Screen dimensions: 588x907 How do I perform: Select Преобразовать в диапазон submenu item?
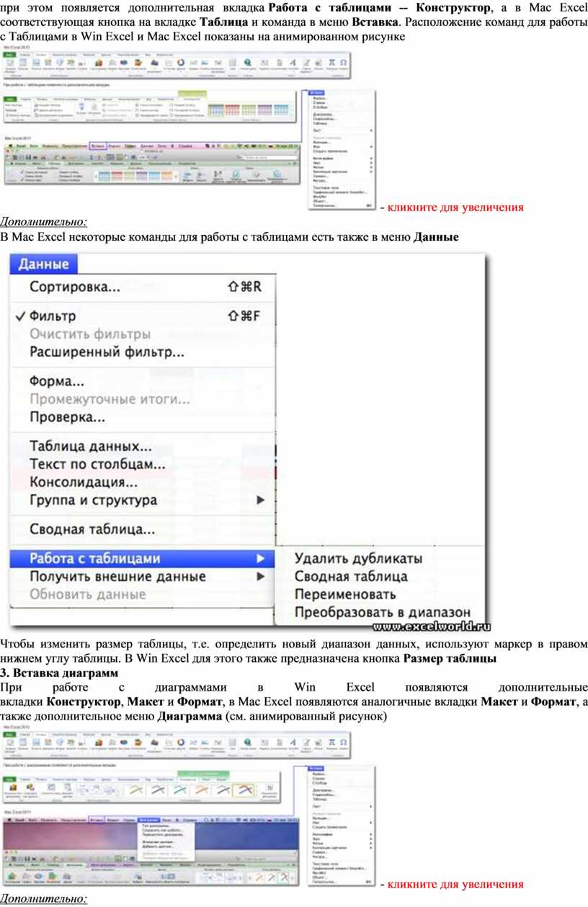[382, 613]
